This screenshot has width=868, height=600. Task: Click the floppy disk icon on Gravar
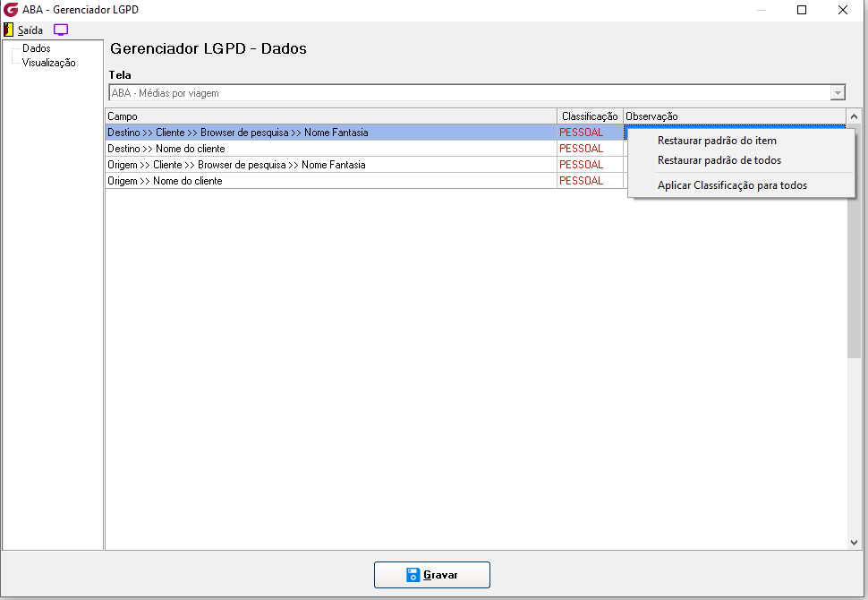(413, 575)
